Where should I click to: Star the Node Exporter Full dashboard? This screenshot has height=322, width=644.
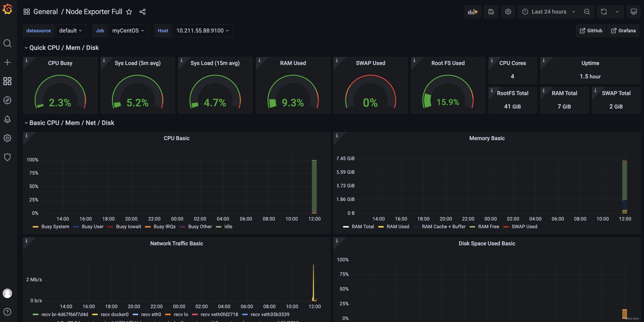click(x=129, y=12)
